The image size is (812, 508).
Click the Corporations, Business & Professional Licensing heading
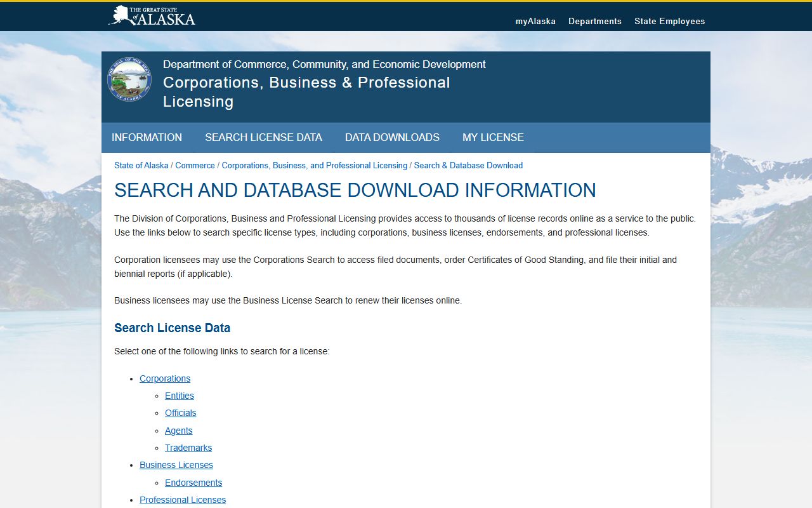coord(306,92)
